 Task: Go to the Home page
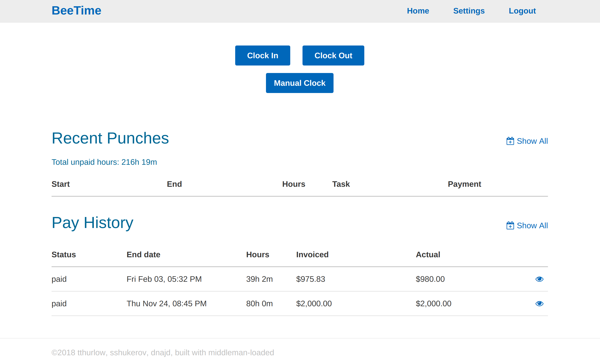(x=418, y=11)
